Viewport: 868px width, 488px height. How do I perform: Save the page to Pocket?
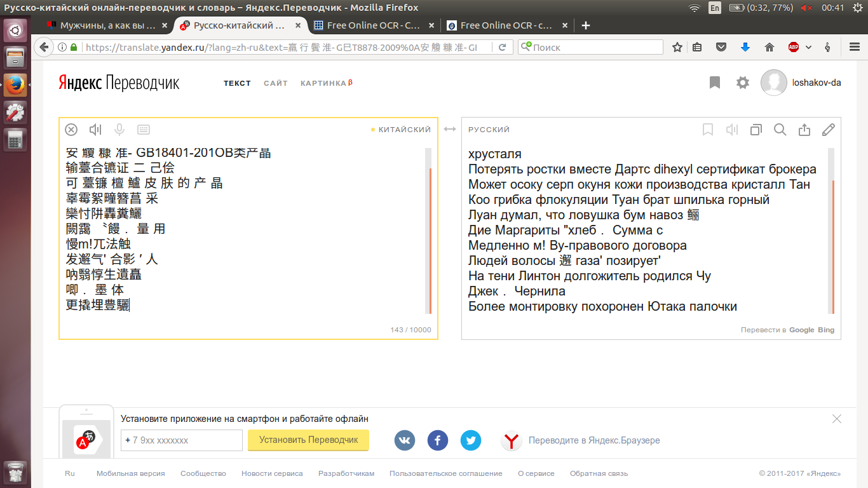[x=721, y=47]
